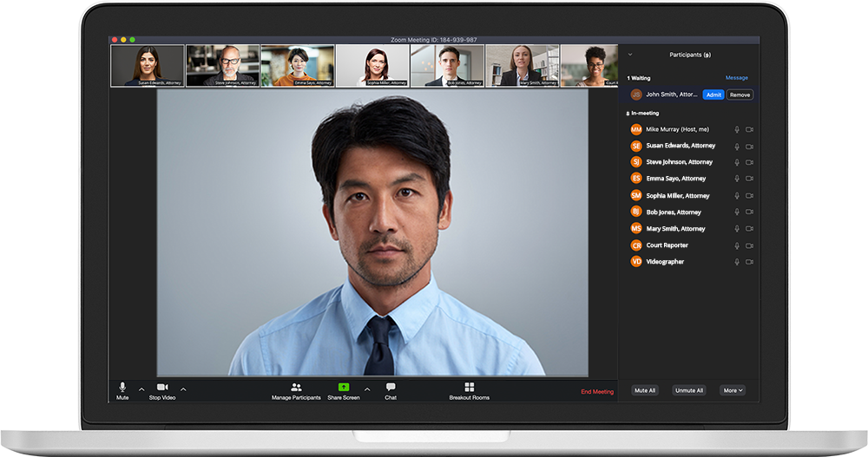868x457 pixels.
Task: Collapse the Participants panel with the chevron
Action: pyautogui.click(x=630, y=55)
